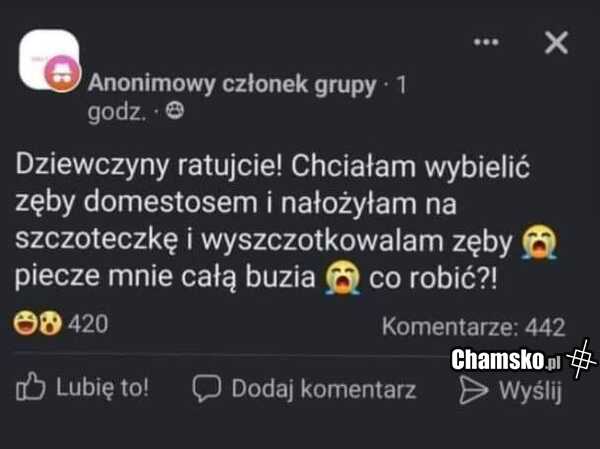Open the three-dots post options menu

point(486,42)
